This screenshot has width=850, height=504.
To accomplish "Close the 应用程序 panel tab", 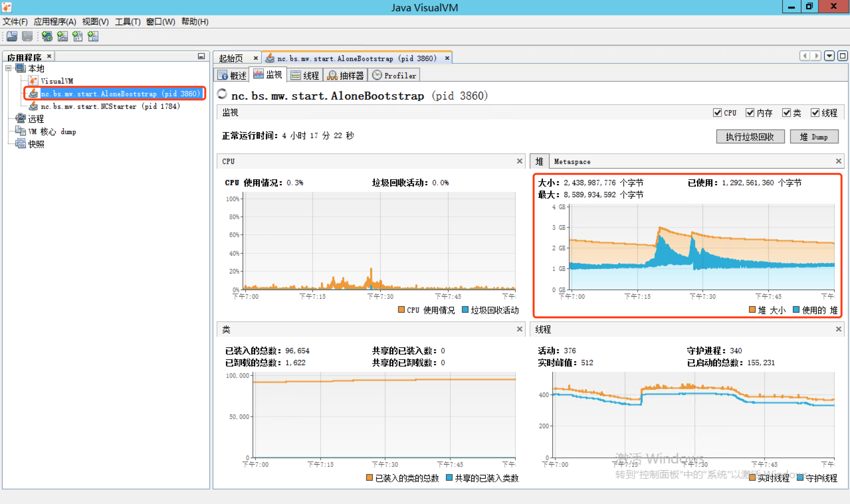I will click(49, 56).
